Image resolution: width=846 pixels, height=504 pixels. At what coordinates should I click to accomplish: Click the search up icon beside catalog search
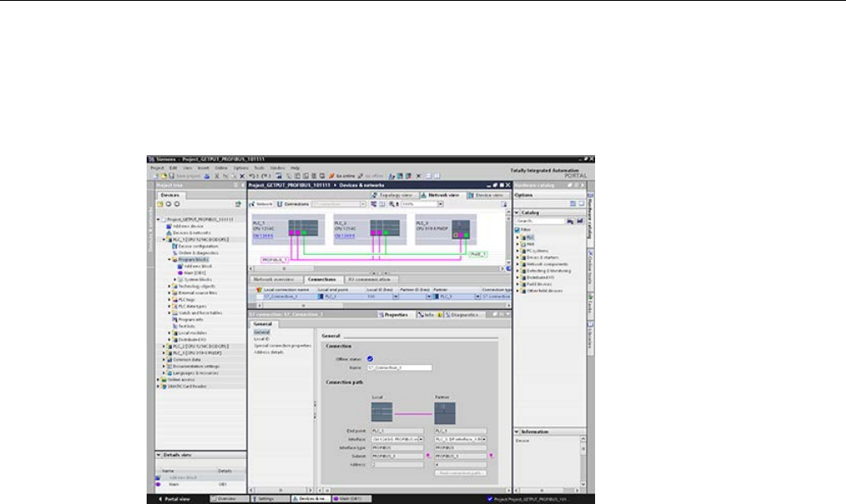580,221
